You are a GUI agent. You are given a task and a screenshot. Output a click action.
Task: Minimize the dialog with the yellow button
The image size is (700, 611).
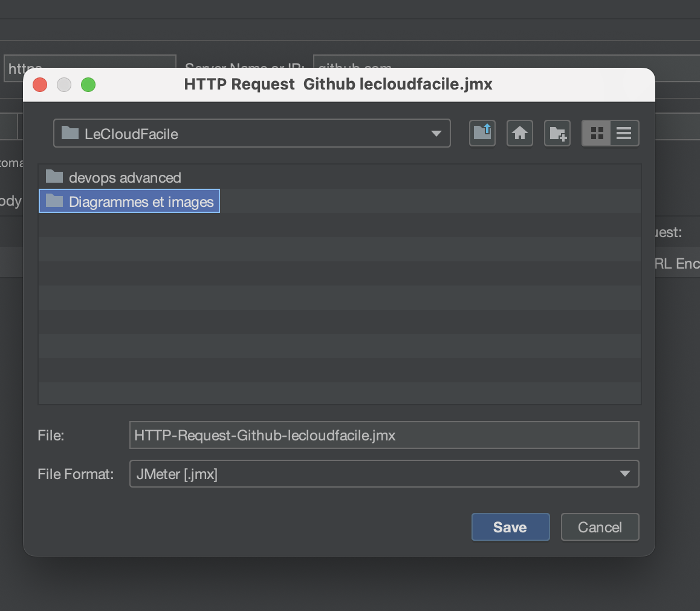64,85
